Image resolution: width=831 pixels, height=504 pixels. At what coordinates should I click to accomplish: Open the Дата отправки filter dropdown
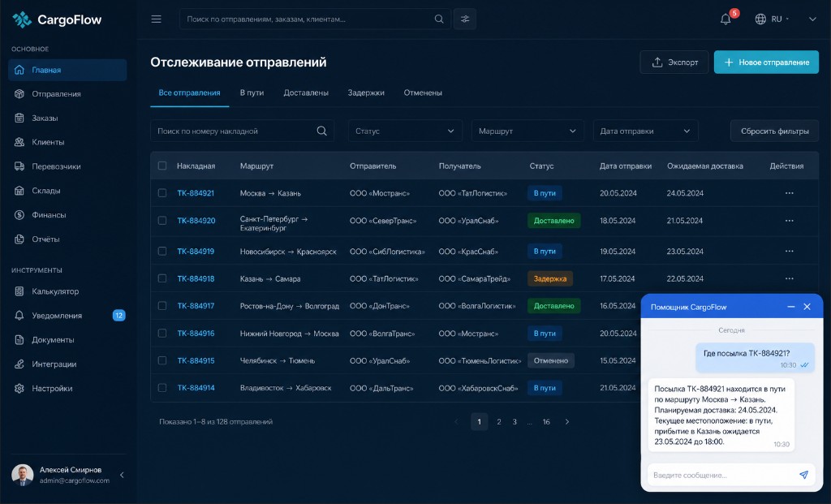(645, 131)
